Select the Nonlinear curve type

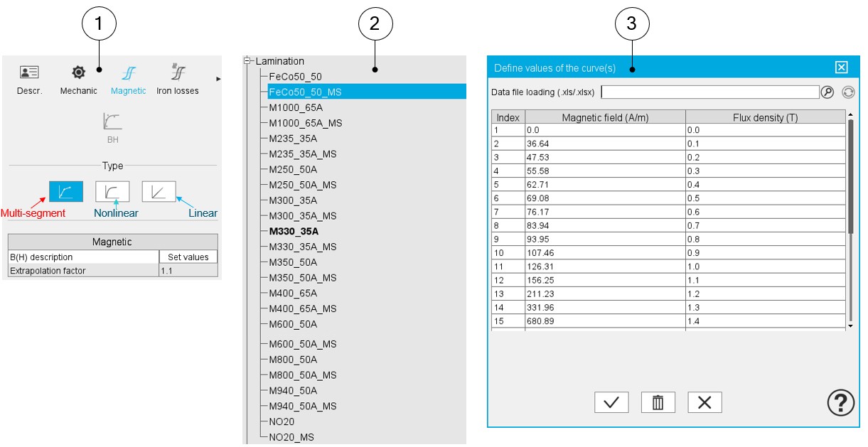click(x=112, y=191)
